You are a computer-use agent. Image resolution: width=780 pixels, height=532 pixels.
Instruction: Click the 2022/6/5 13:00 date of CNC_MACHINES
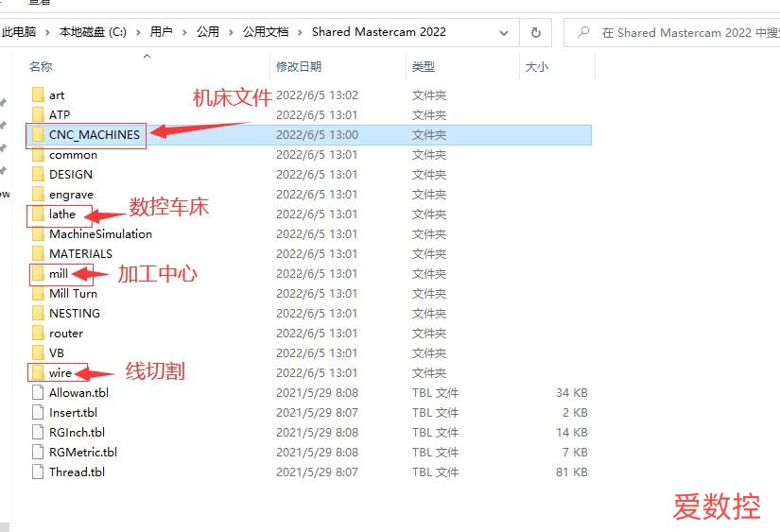coord(318,135)
